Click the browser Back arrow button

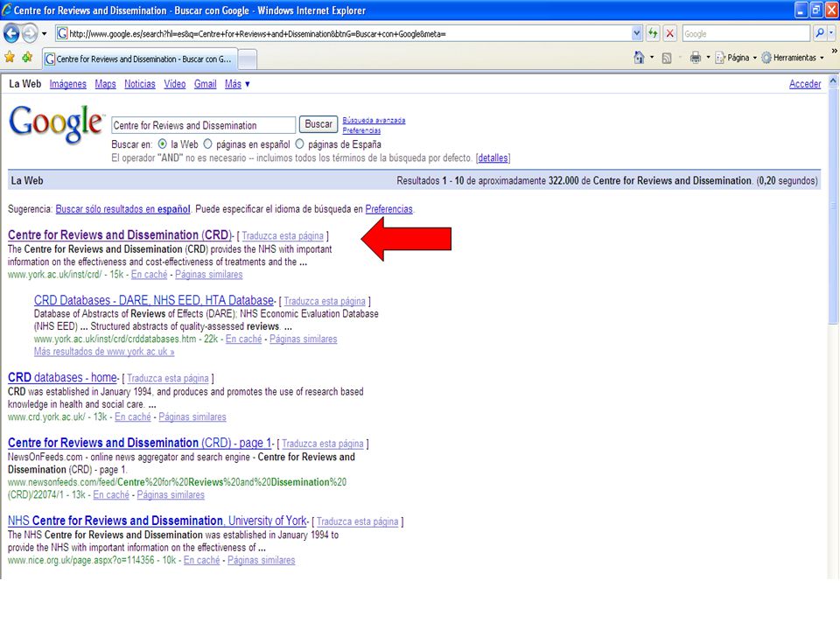click(x=11, y=34)
